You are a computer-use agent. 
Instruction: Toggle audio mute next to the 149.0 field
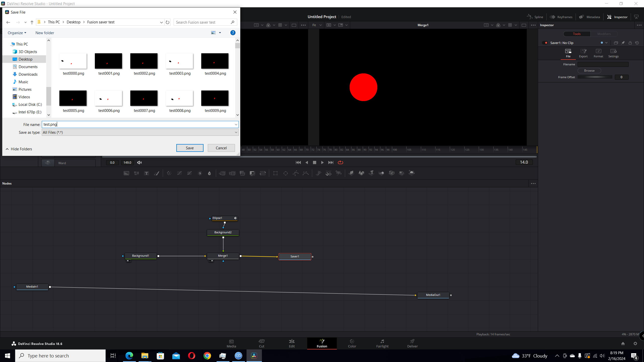tap(139, 163)
